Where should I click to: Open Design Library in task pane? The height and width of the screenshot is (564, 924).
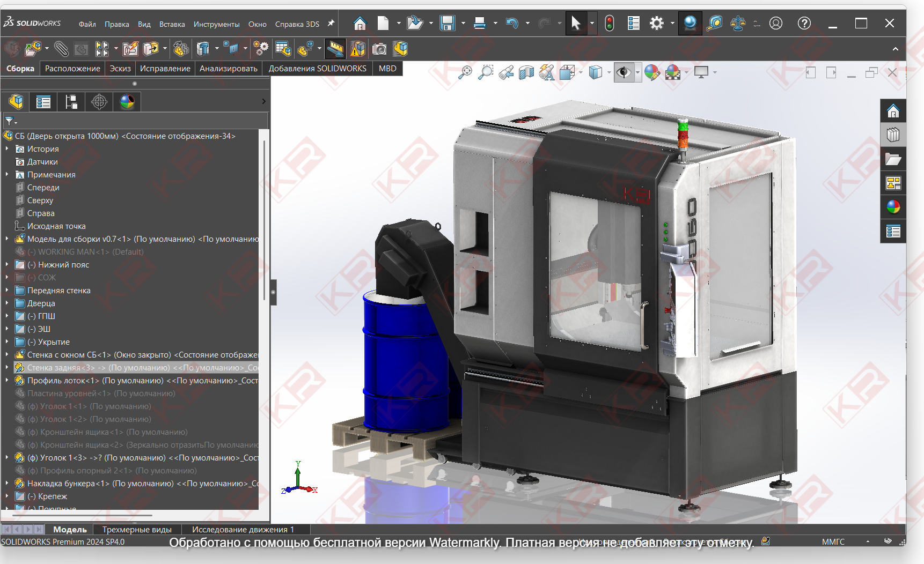pyautogui.click(x=893, y=135)
